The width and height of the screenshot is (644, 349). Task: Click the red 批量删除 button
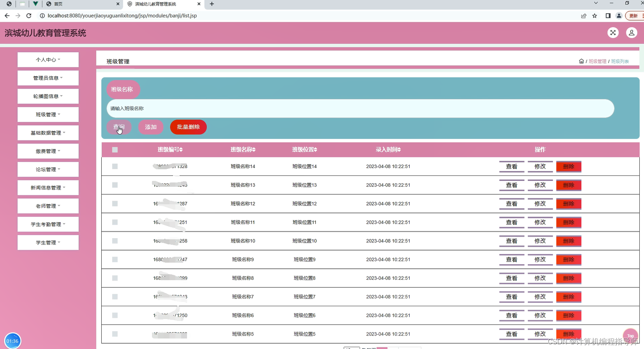pos(188,127)
